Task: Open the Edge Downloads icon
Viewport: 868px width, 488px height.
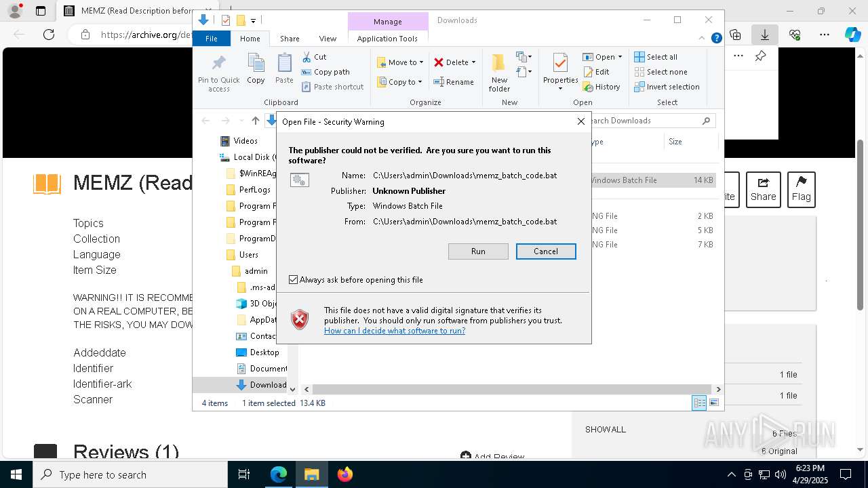Action: pyautogui.click(x=765, y=35)
